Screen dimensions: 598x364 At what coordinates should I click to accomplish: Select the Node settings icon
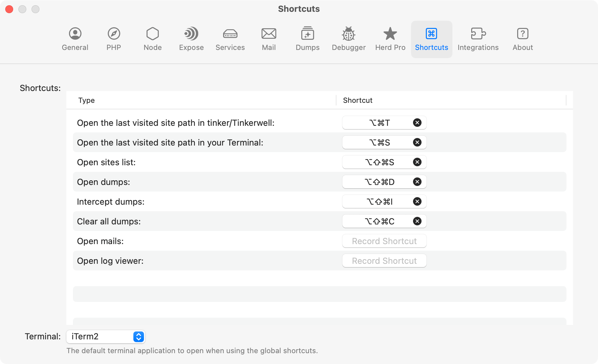pos(152,38)
